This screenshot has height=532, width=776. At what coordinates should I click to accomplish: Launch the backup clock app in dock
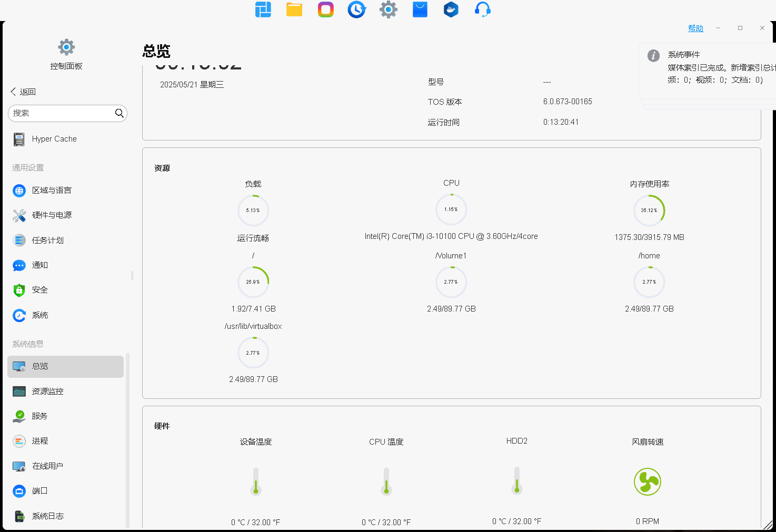357,9
